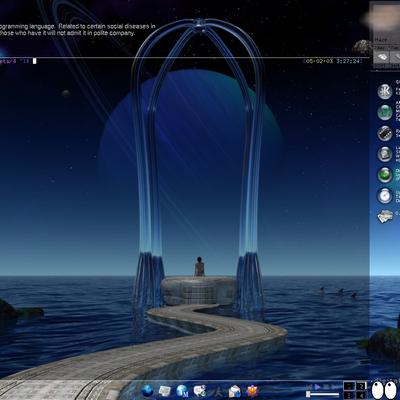Open the white document icon in the dock

pyautogui.click(x=165, y=390)
